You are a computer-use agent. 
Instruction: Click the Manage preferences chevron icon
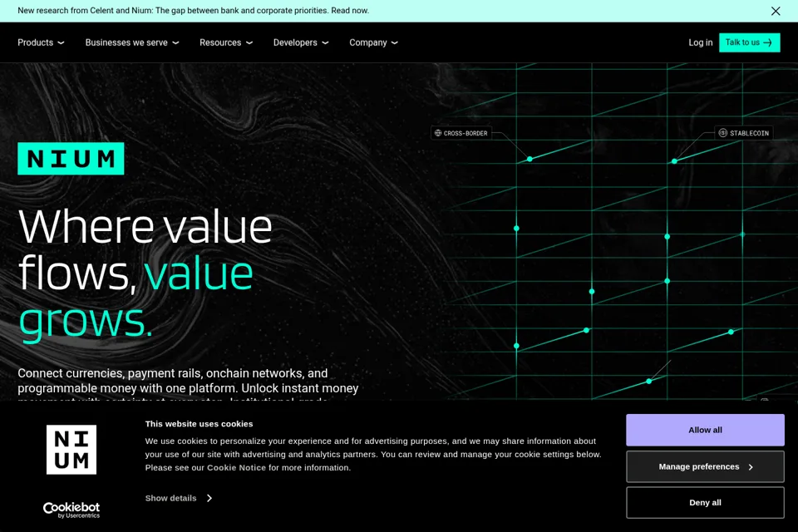click(751, 467)
